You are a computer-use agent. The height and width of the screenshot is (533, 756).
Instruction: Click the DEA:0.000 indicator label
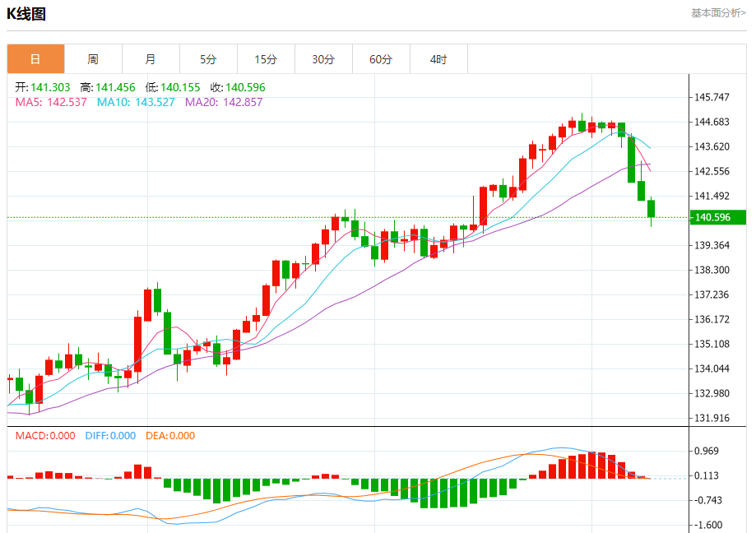tap(170, 436)
